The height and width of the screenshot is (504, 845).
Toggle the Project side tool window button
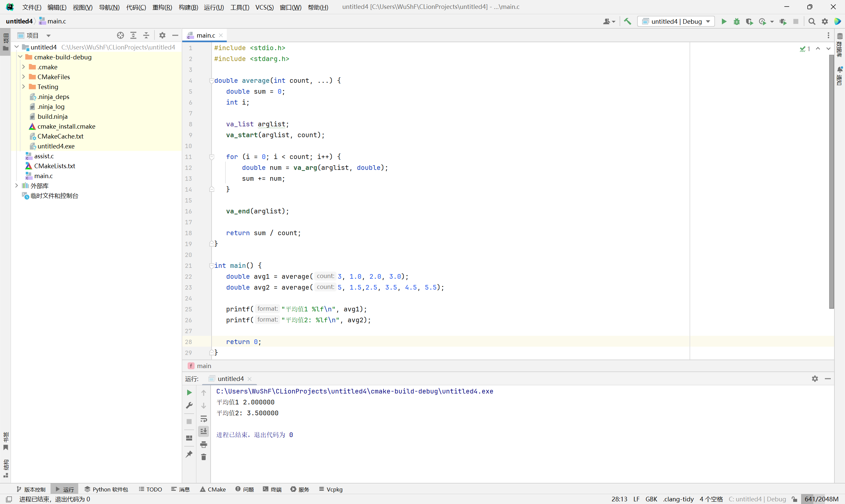pyautogui.click(x=5, y=43)
